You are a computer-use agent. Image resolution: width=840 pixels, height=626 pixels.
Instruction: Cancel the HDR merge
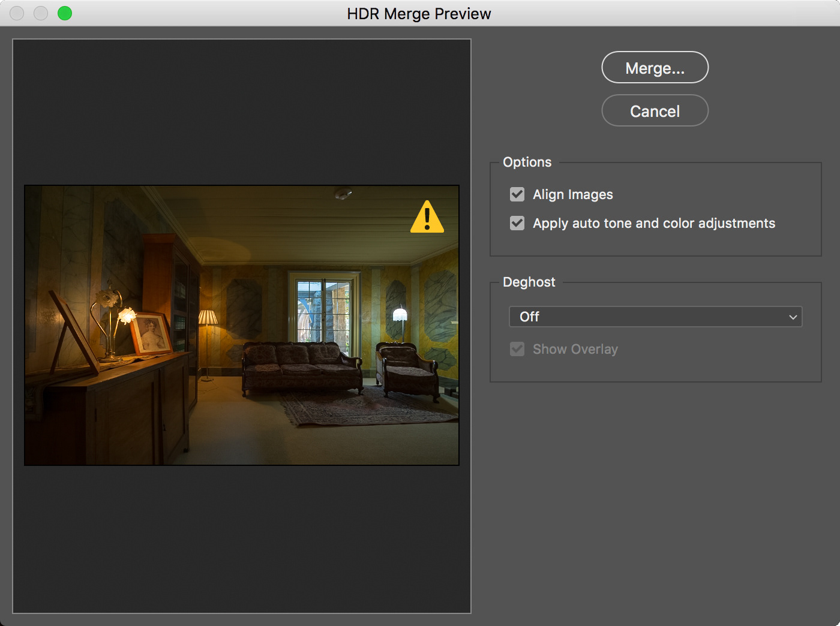[x=655, y=111]
